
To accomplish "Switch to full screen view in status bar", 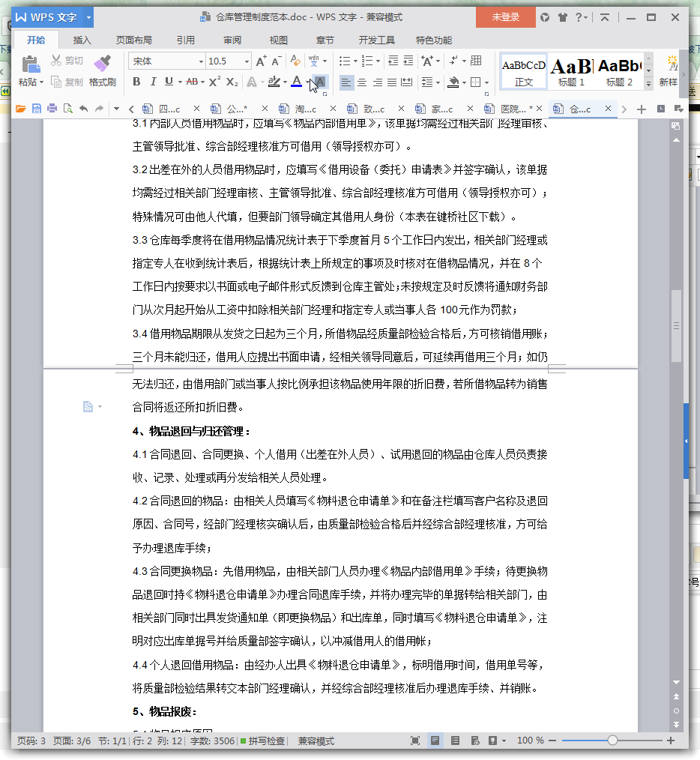I will [x=415, y=741].
